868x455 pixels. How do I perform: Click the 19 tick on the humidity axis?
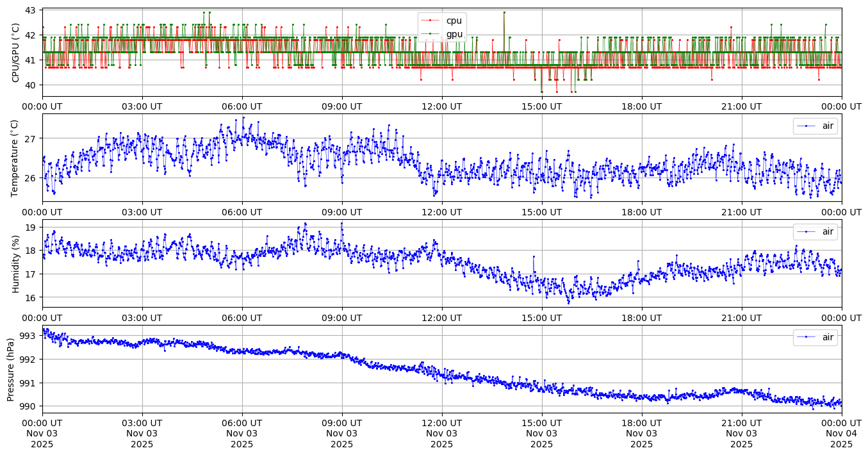click(31, 227)
